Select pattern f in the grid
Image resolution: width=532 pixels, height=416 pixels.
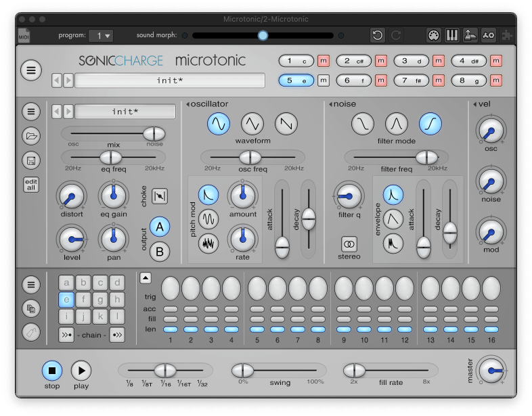point(83,300)
